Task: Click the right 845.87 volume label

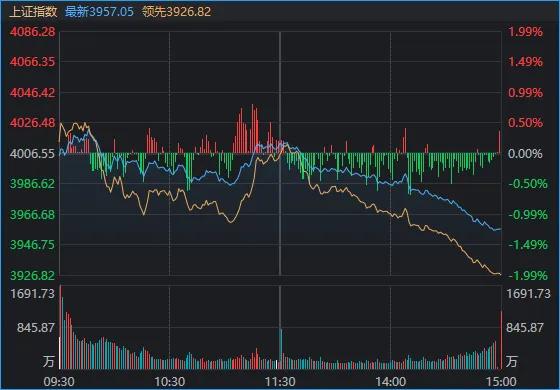Action: (525, 328)
